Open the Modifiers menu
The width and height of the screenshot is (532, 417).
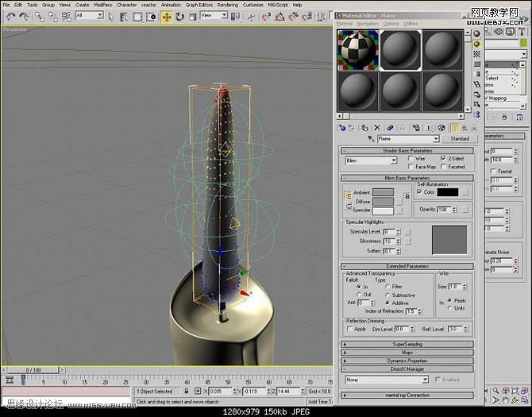[x=102, y=5]
